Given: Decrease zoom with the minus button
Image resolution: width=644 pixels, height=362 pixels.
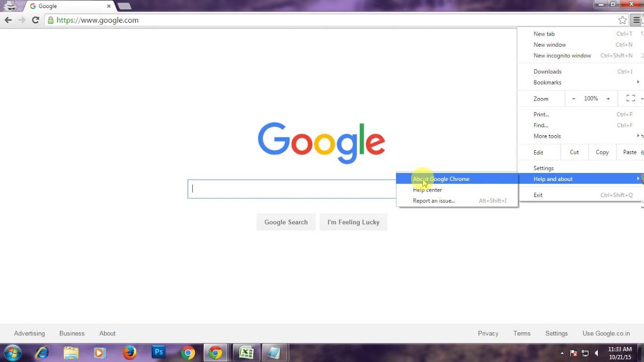Looking at the screenshot, I should pyautogui.click(x=574, y=99).
